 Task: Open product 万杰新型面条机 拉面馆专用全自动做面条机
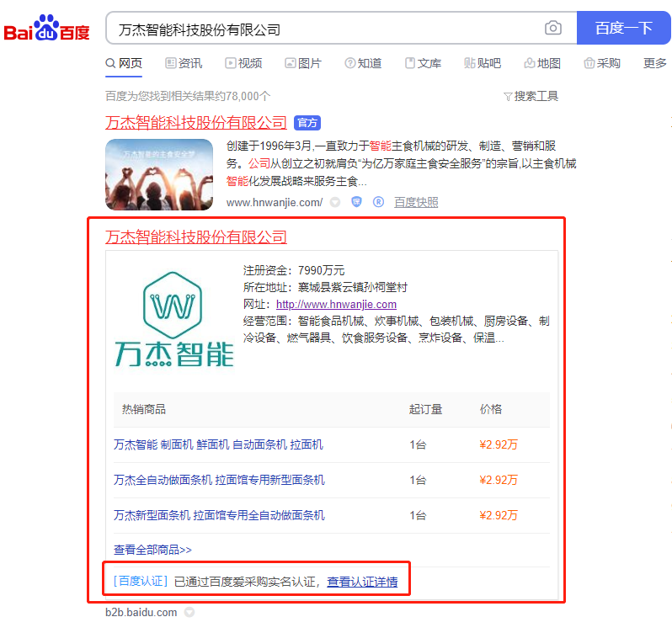click(219, 515)
